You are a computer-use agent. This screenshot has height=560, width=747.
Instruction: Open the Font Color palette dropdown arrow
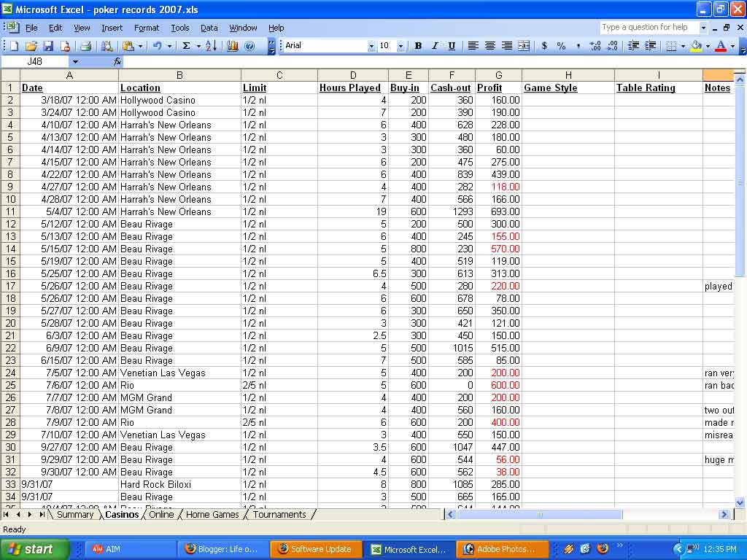[732, 46]
